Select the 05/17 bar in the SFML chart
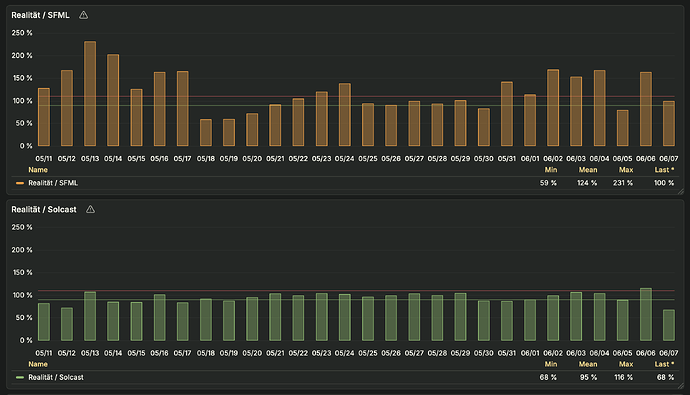 pyautogui.click(x=183, y=109)
